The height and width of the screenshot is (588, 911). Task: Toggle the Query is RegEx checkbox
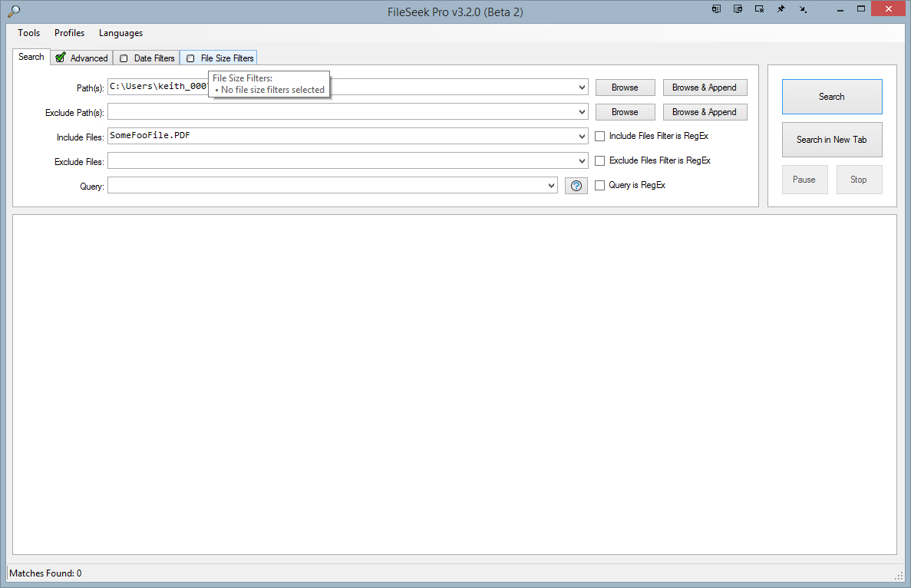[x=600, y=186]
